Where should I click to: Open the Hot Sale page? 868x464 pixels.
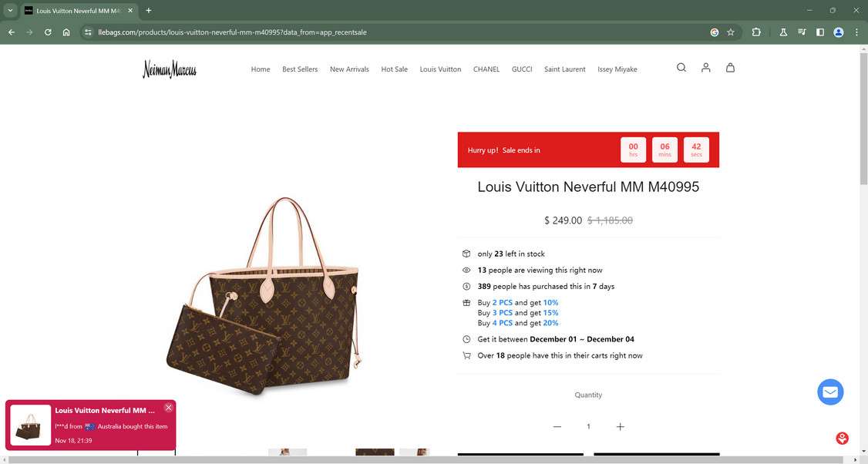[394, 69]
